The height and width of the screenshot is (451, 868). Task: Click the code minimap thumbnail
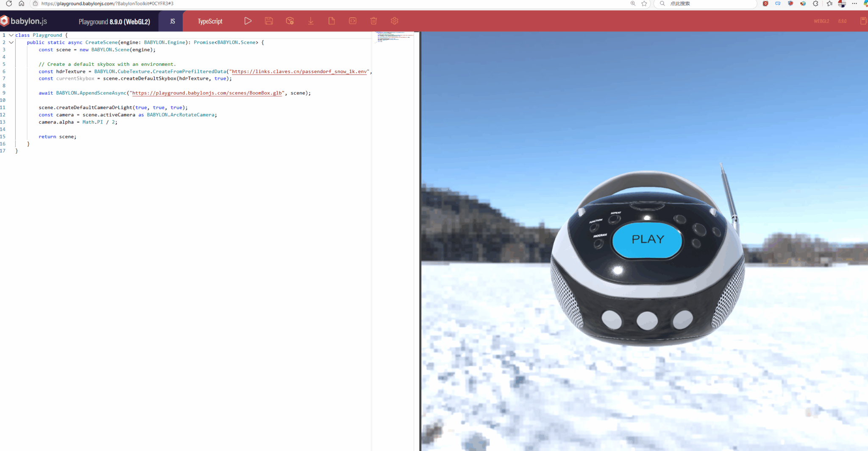click(x=393, y=37)
